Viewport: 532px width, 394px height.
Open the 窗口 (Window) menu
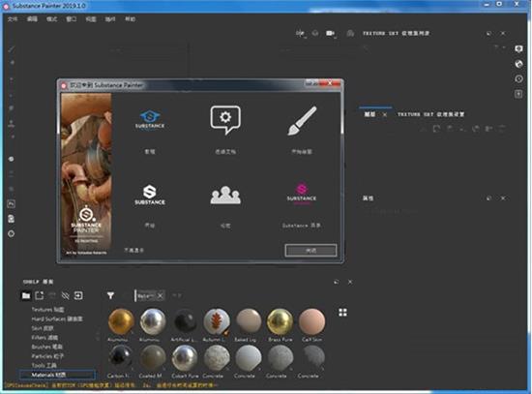tap(72, 19)
